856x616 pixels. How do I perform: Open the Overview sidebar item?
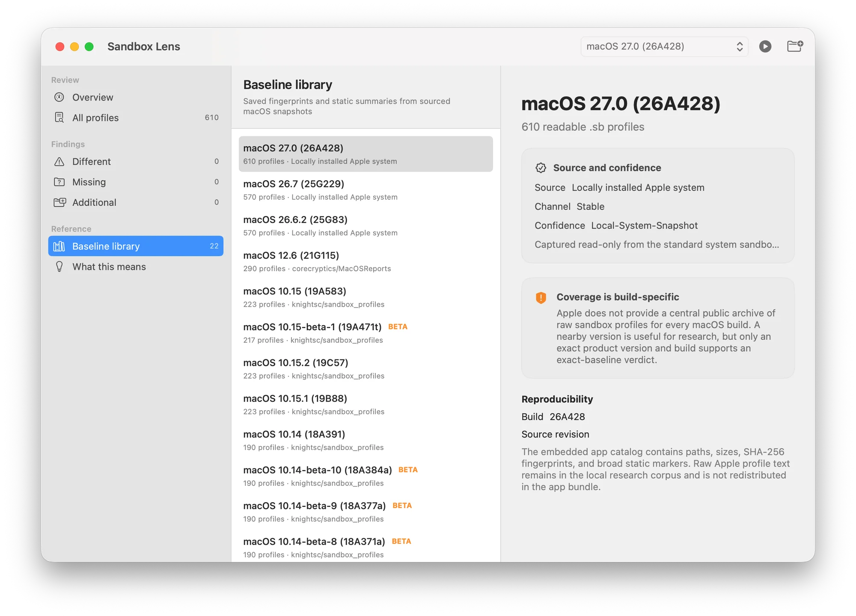(136, 97)
